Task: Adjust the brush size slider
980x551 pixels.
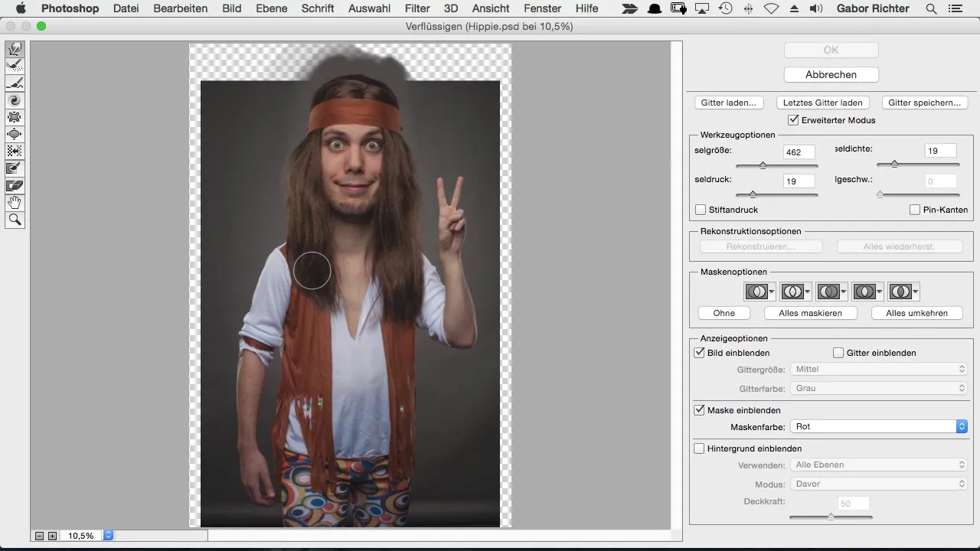Action: 763,165
